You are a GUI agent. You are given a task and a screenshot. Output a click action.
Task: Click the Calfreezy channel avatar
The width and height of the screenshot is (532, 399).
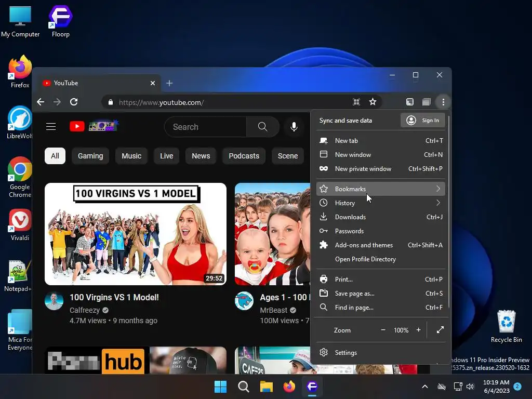click(54, 301)
